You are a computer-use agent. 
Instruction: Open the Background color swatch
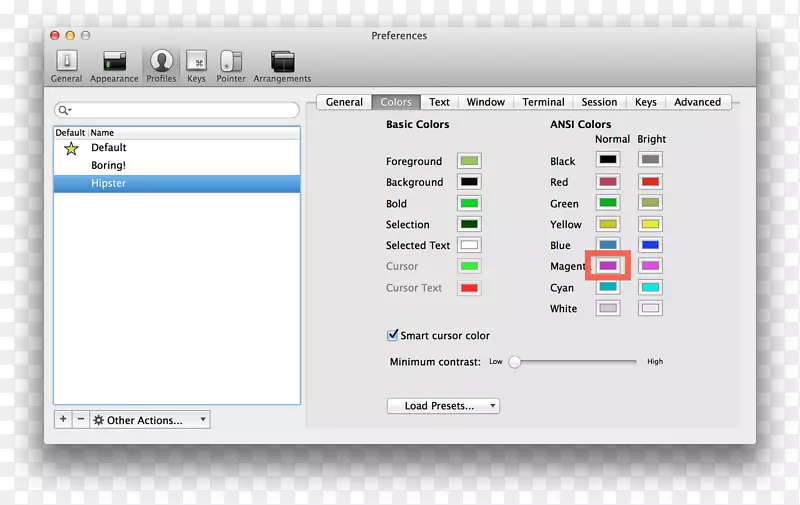tap(469, 182)
